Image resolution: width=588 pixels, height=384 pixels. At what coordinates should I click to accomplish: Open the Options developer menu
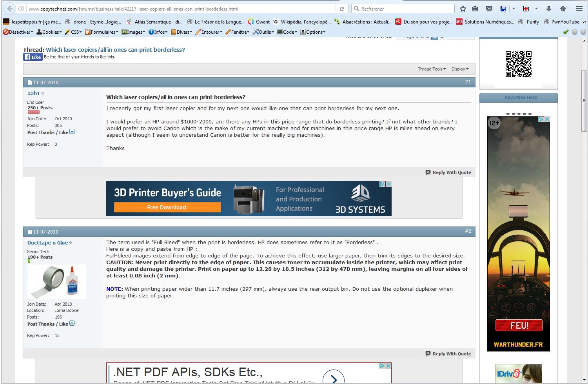[313, 32]
